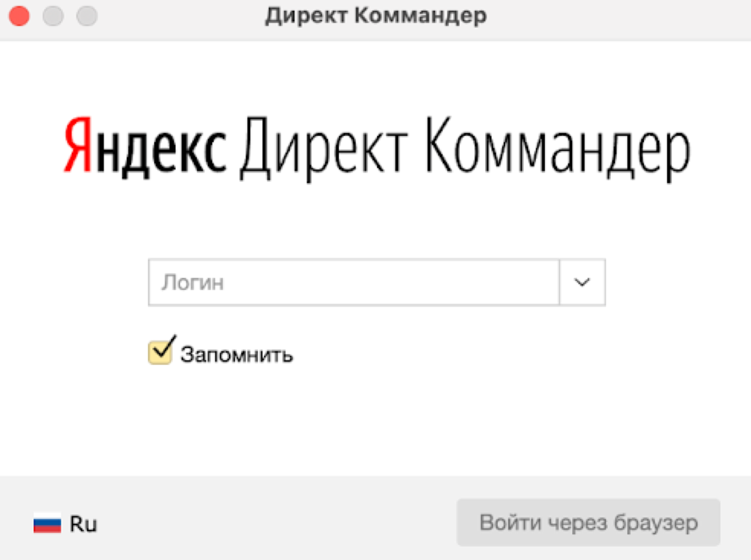This screenshot has height=560, width=751.
Task: Close the Директ Коммандер window
Action: click(x=19, y=16)
